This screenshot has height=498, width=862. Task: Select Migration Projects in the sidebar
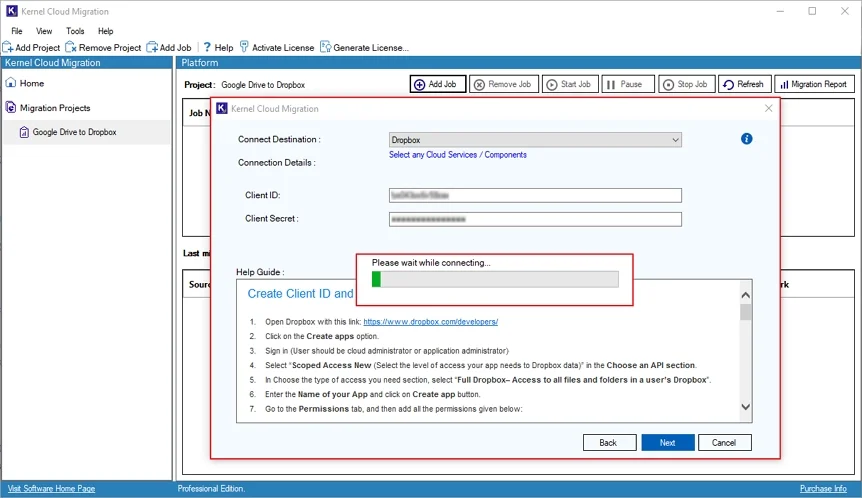click(x=48, y=108)
